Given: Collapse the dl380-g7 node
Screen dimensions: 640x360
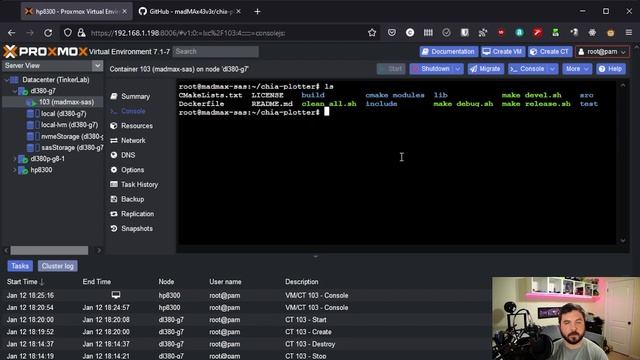Looking at the screenshot, I should (x=15, y=91).
